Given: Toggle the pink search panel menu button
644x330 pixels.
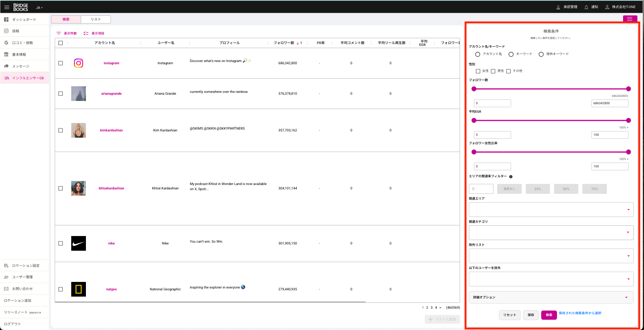Looking at the screenshot, I should 630,19.
